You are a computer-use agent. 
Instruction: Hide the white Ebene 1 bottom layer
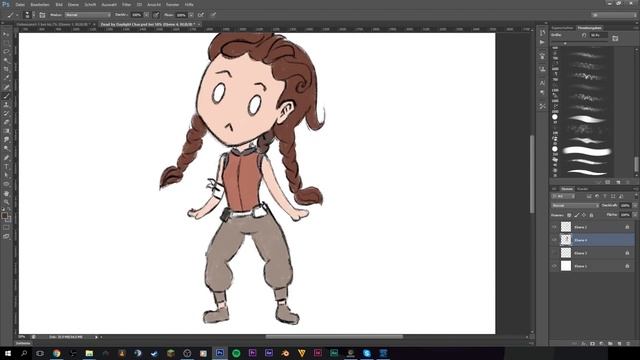[554, 266]
